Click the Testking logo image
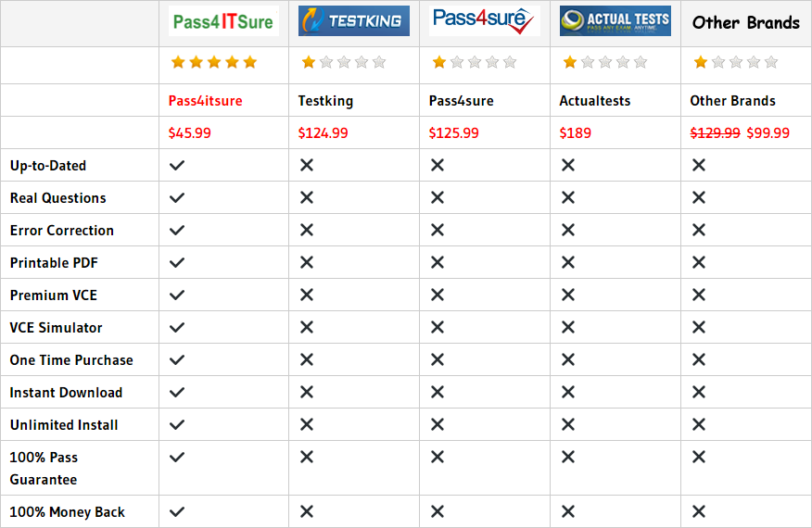This screenshot has width=812, height=528. (353, 21)
